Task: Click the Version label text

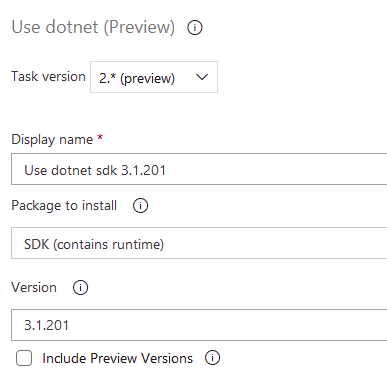Action: pyautogui.click(x=34, y=287)
